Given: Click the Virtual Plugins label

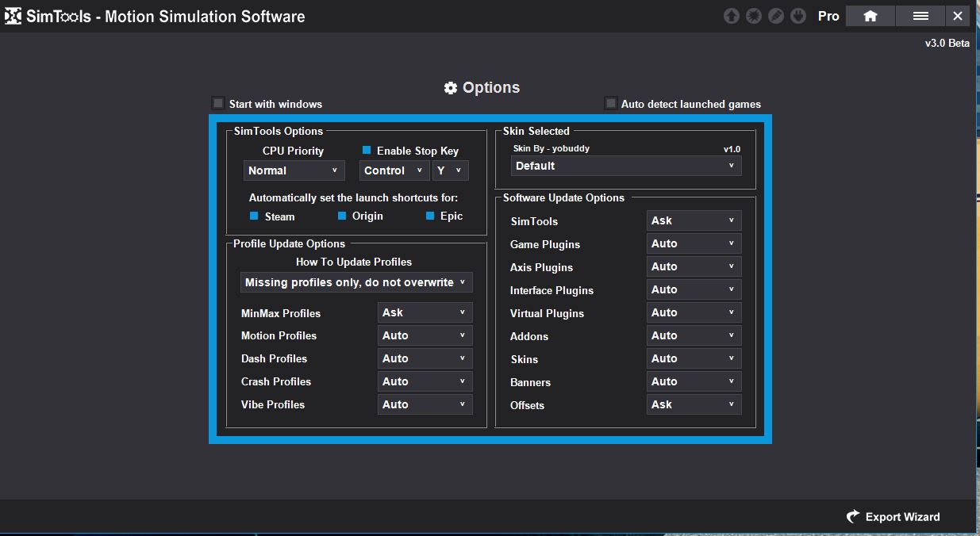Looking at the screenshot, I should [x=547, y=313].
